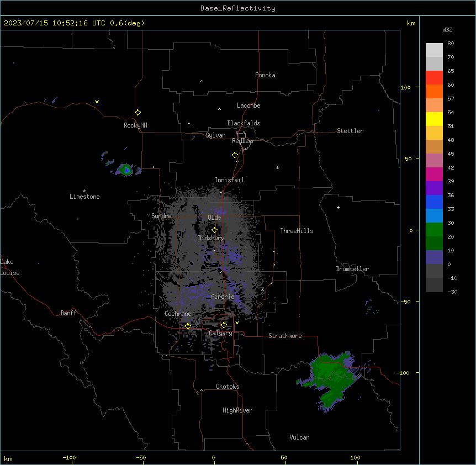Click the red 65 dBZ legend swatch

click(434, 78)
